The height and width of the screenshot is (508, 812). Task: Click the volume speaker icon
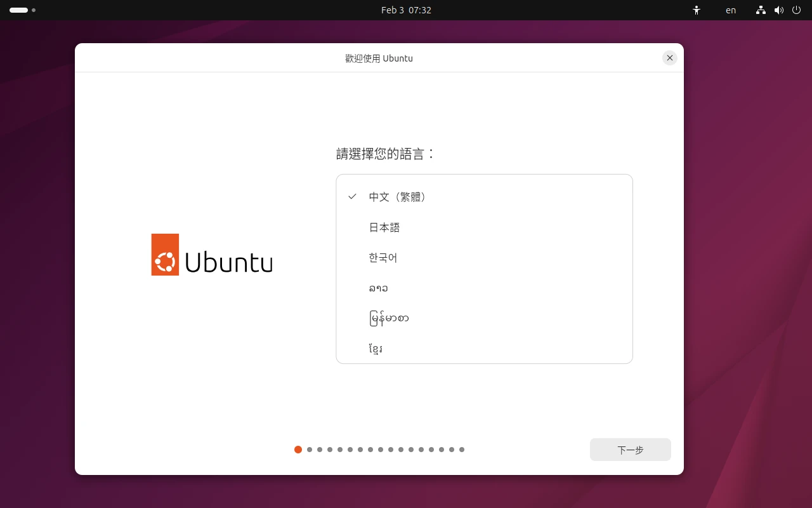[x=779, y=10]
